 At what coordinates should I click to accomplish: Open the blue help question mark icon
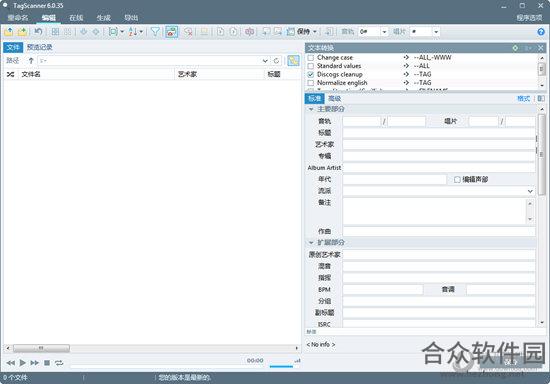click(541, 32)
